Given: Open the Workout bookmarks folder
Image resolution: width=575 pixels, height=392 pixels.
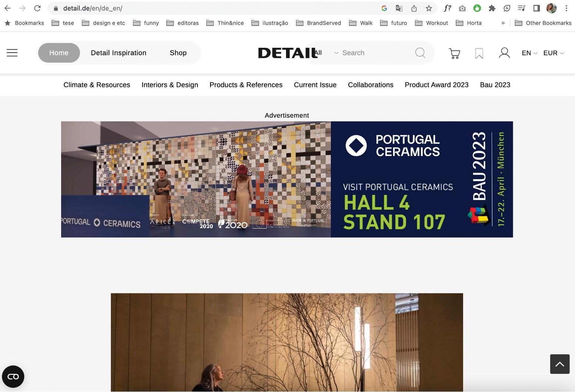Looking at the screenshot, I should click(432, 23).
